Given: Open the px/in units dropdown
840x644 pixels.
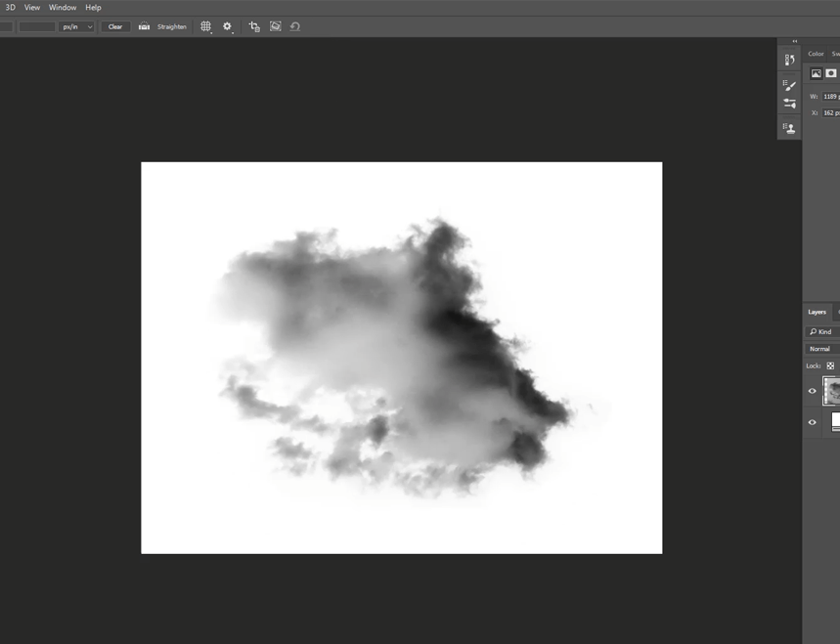Looking at the screenshot, I should click(x=75, y=26).
